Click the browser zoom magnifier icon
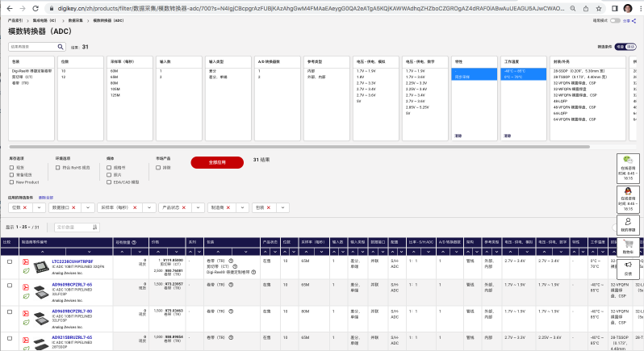This screenshot has height=351, width=644. coord(572,8)
